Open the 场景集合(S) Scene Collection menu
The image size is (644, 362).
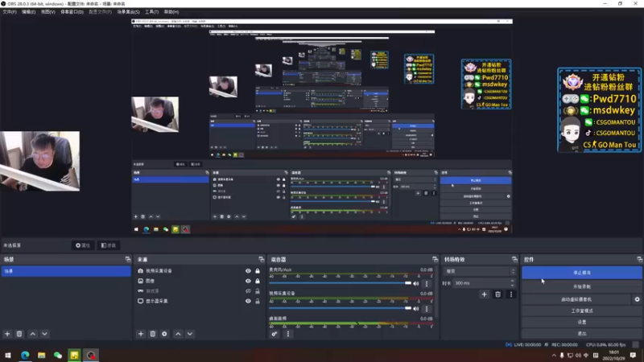[128, 12]
